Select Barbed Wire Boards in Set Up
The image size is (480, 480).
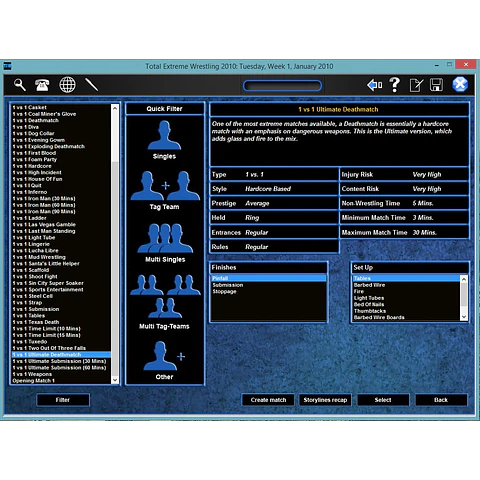(407, 317)
